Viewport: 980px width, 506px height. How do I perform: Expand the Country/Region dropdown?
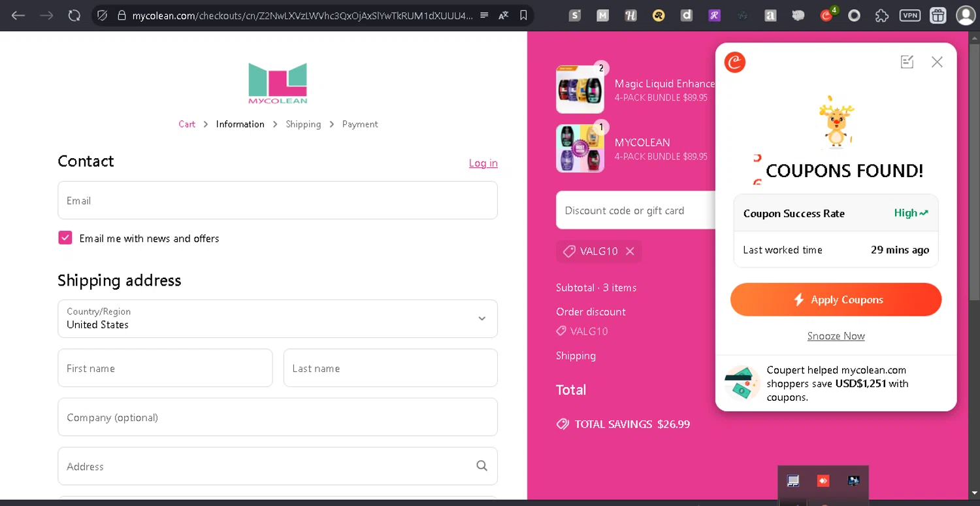pos(278,318)
